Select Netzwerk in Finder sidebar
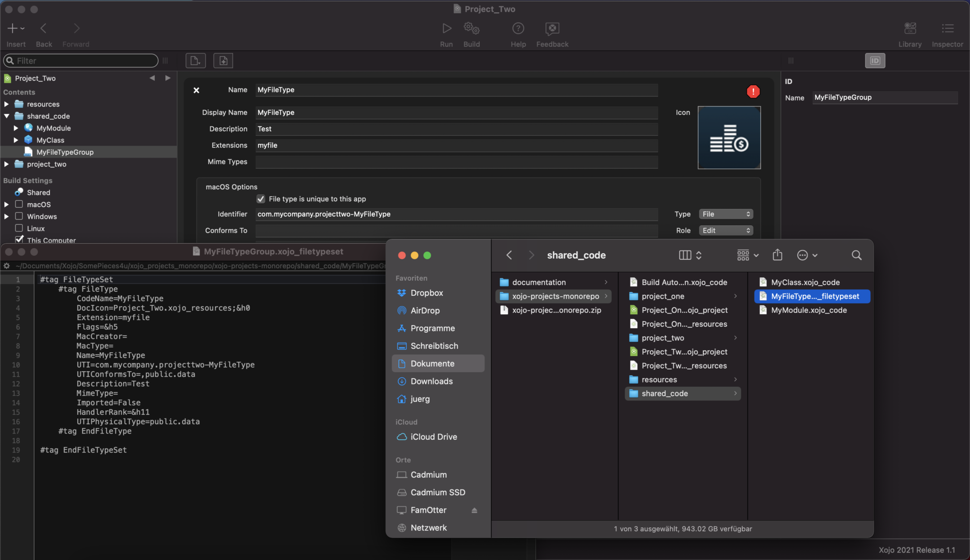Screen dimensions: 970x560 point(438,528)
